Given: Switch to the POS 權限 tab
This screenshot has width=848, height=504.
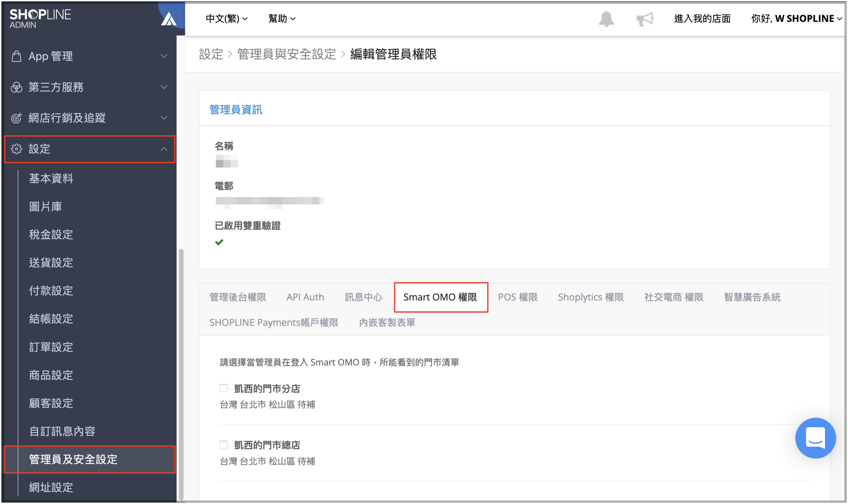Looking at the screenshot, I should tap(518, 297).
